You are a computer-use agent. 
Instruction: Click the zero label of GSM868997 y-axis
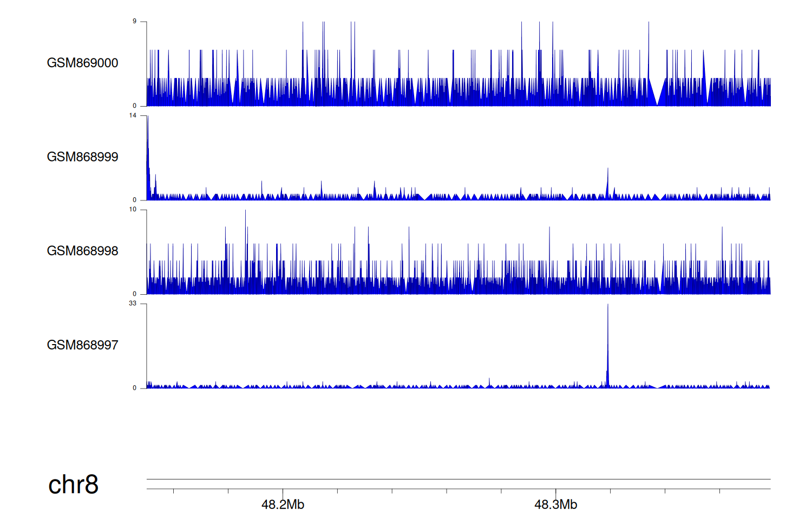[134, 388]
